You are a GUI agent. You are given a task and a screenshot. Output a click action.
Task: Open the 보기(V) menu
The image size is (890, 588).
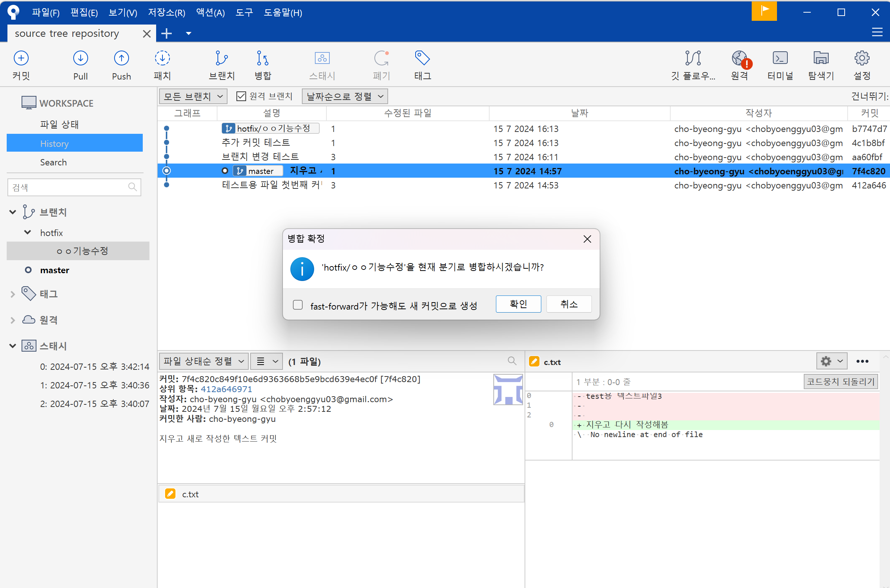pos(123,12)
